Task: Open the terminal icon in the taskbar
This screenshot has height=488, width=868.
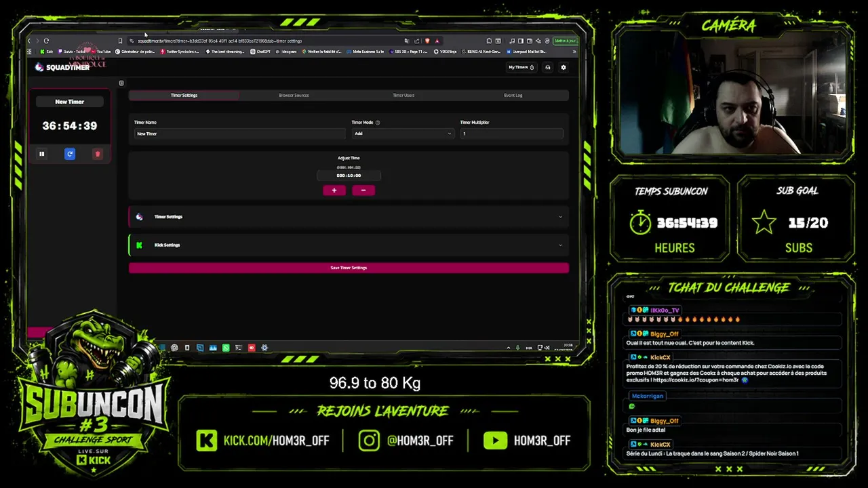Action: [239, 348]
